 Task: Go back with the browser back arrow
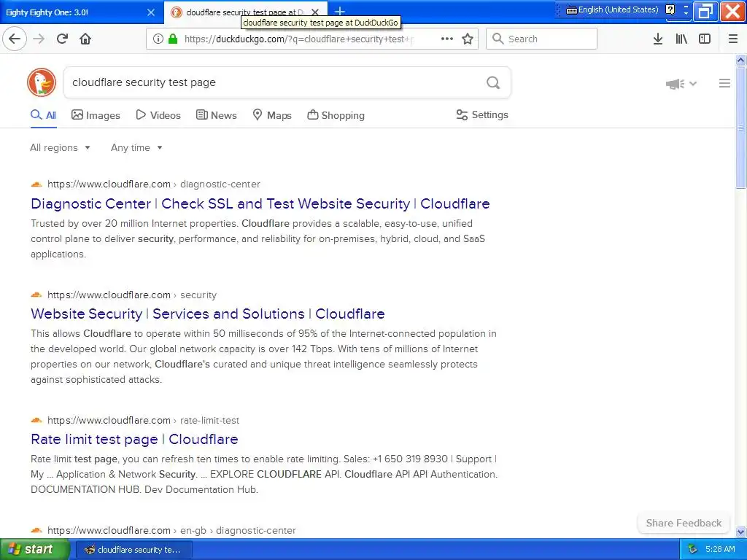point(15,39)
